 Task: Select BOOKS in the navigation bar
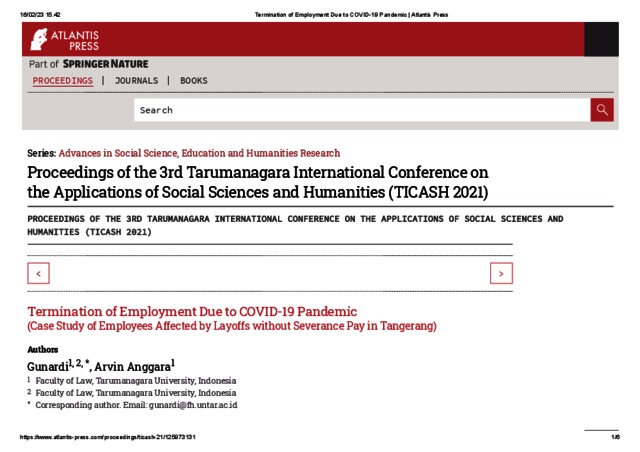pyautogui.click(x=194, y=81)
